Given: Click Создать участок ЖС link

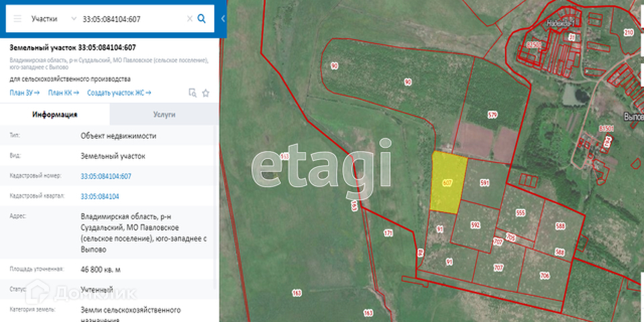Looking at the screenshot, I should point(119,93).
